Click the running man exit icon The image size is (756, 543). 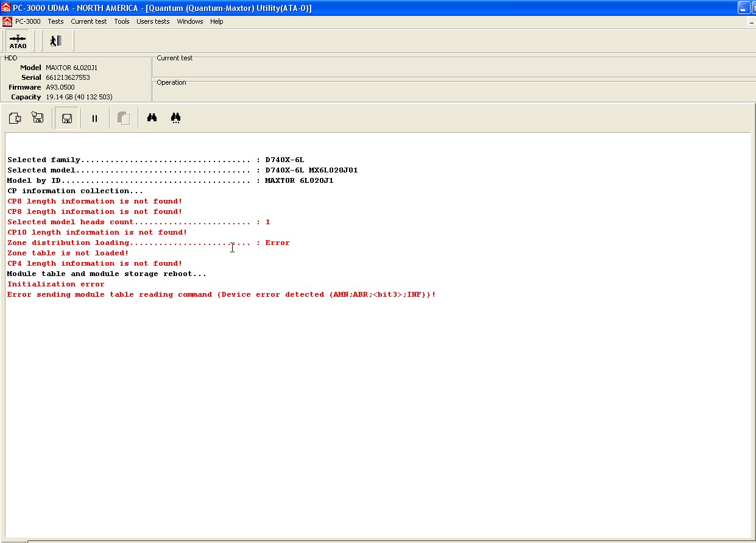pos(56,41)
